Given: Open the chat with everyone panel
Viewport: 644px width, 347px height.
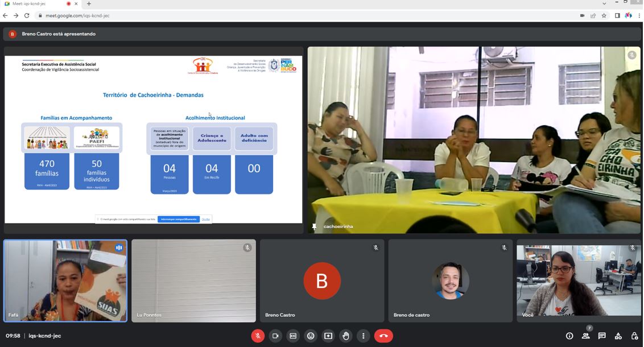Looking at the screenshot, I should point(602,336).
